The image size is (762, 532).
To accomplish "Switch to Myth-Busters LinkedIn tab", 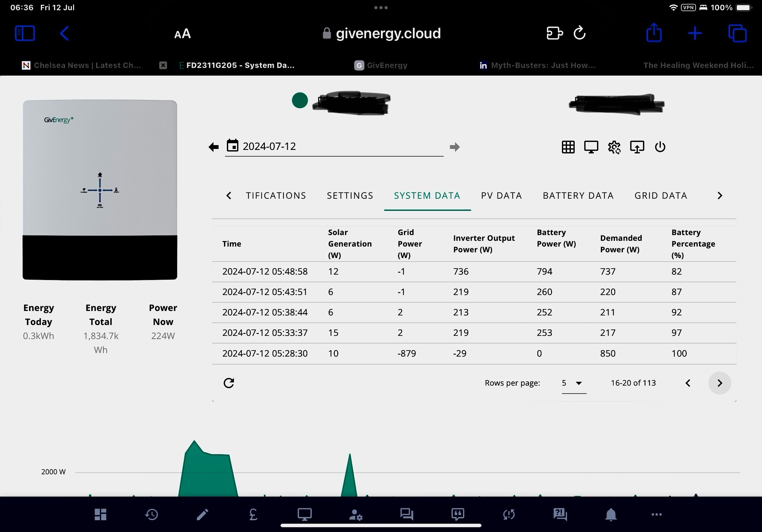I will point(537,65).
